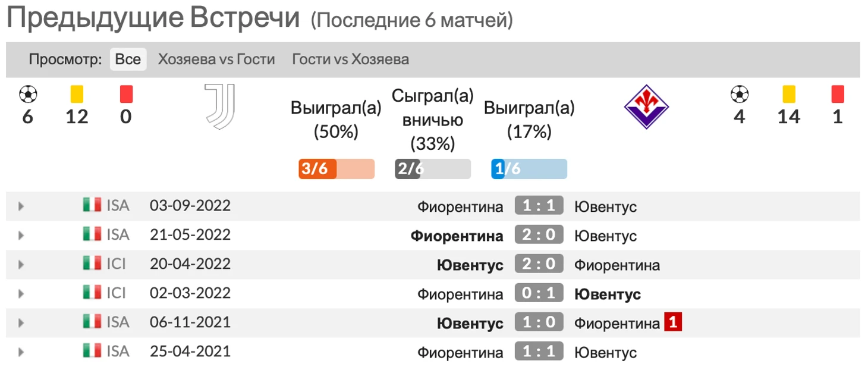
Task: Click Italy flag on 03-09-2022 match row
Action: 92,205
